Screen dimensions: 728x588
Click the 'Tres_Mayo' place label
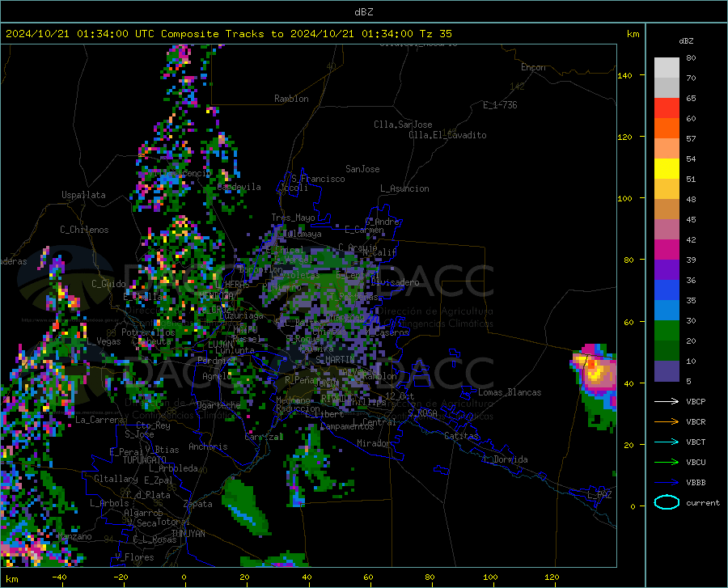click(293, 218)
